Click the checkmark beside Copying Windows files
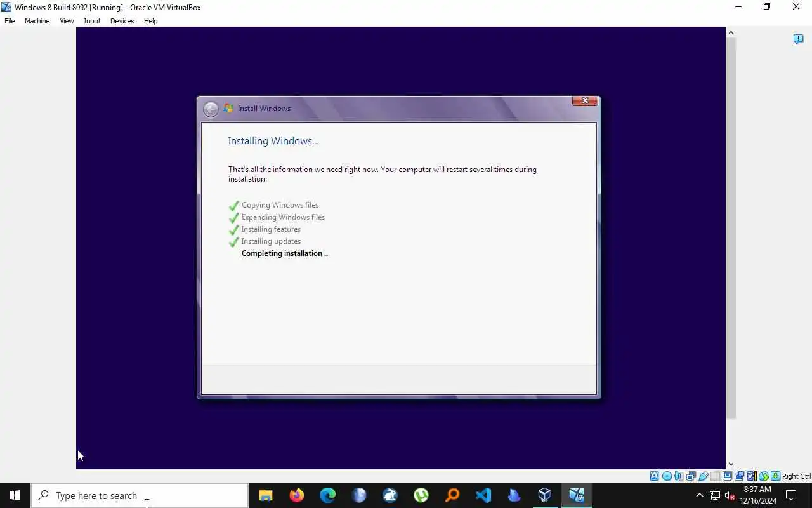Screen dimensions: 812x508 [234, 206]
